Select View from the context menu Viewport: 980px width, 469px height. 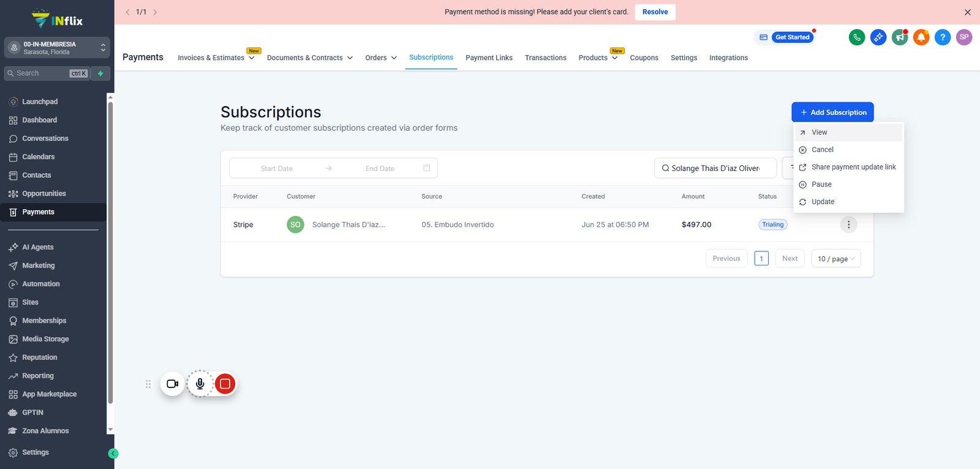(849, 132)
